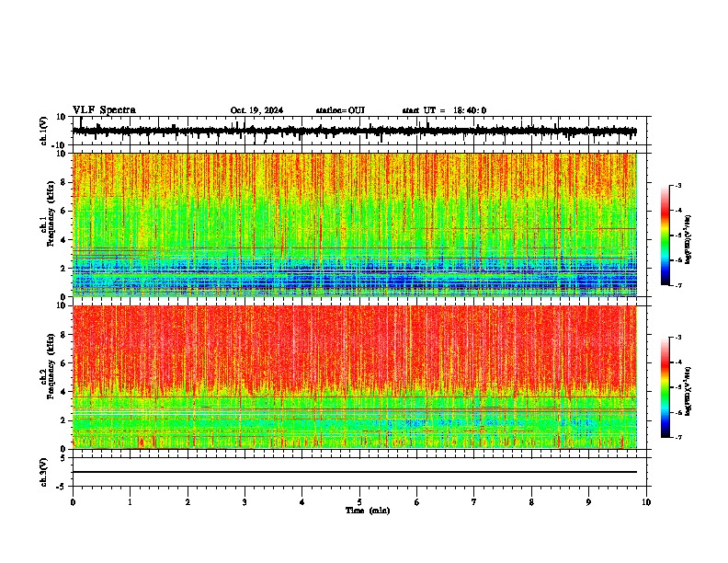The width and height of the screenshot is (728, 563).
Task: Click the ch.1 voltage waveform trace
Action: [354, 132]
